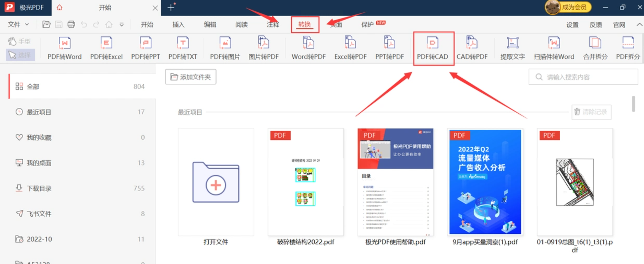644x264 pixels.
Task: Click the 打开文件 folder thumbnail
Action: coord(216,182)
